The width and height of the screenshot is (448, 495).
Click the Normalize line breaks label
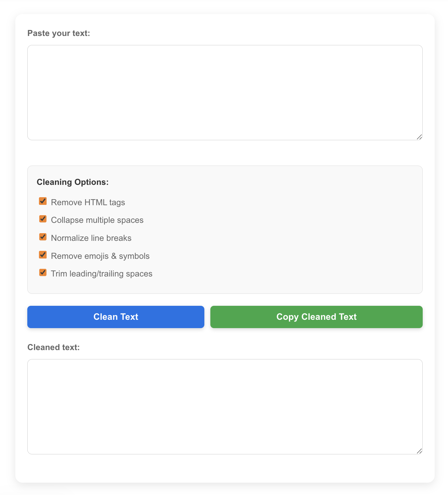click(x=91, y=238)
